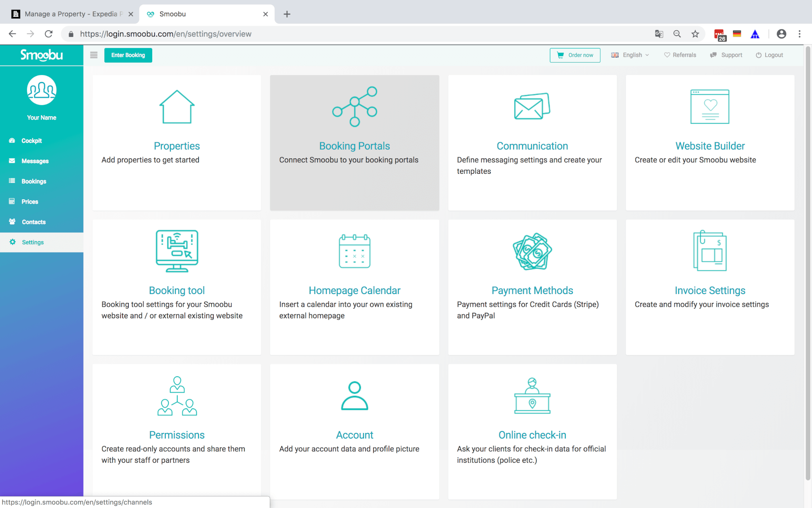This screenshot has height=508, width=812.
Task: Open the Account title link
Action: pyautogui.click(x=354, y=435)
